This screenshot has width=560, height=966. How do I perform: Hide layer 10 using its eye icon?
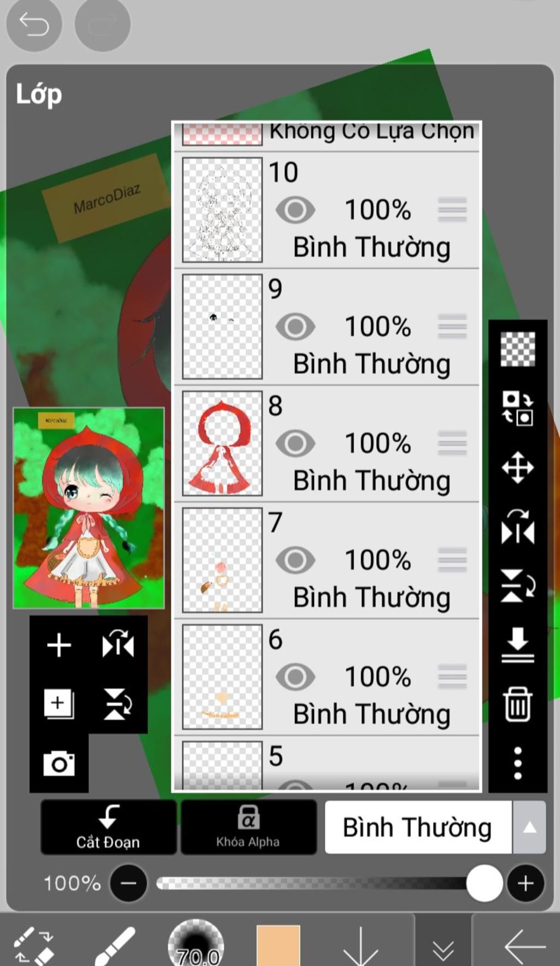[x=295, y=210]
